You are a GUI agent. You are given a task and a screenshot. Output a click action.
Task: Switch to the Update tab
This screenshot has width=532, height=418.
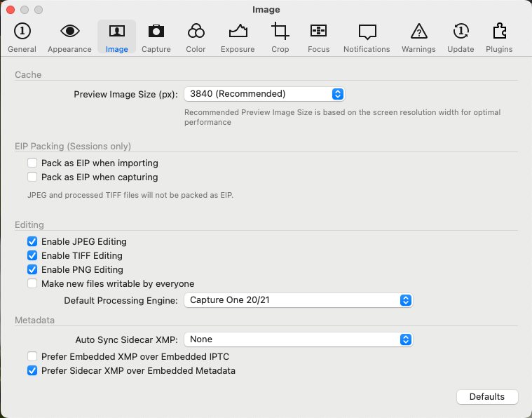tap(461, 37)
